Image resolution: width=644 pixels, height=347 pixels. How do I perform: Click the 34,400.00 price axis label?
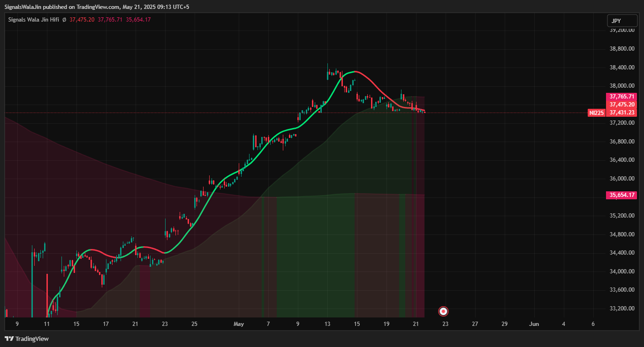[622, 253]
